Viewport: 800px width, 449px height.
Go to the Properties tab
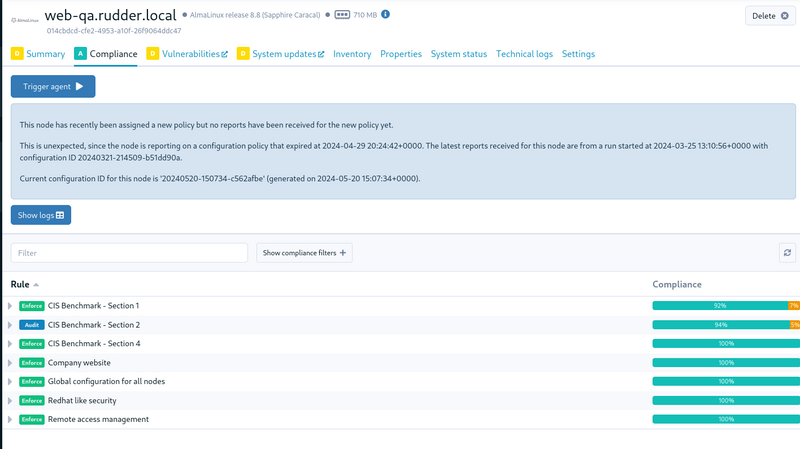click(x=401, y=54)
